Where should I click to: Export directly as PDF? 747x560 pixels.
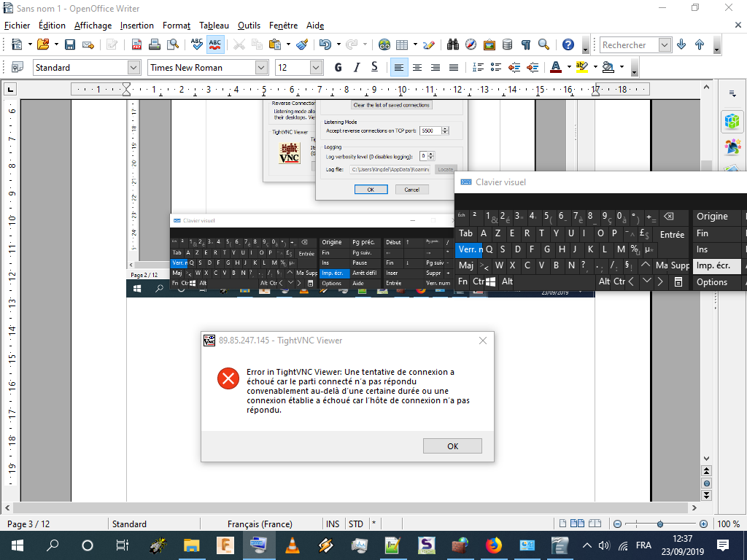136,44
